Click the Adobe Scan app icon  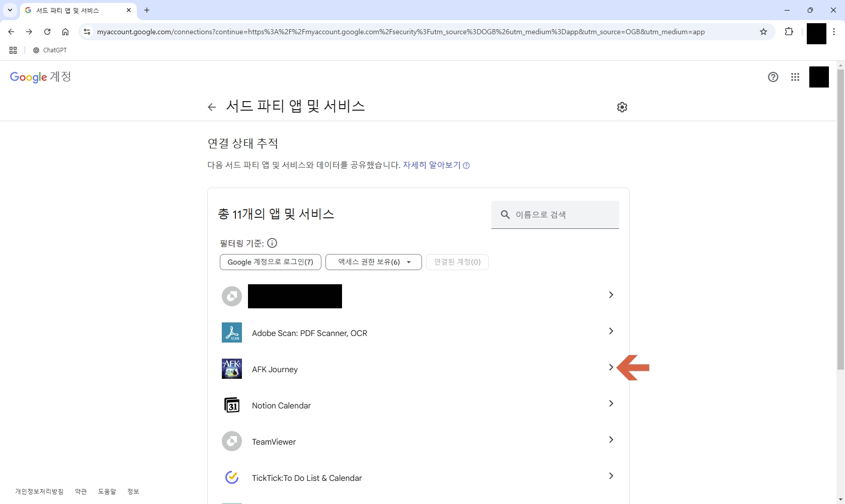232,332
